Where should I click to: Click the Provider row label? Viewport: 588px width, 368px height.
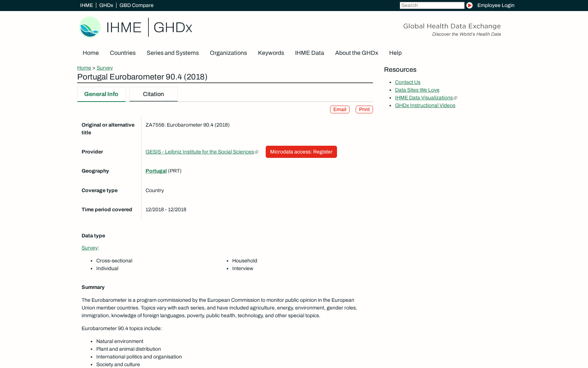click(92, 152)
